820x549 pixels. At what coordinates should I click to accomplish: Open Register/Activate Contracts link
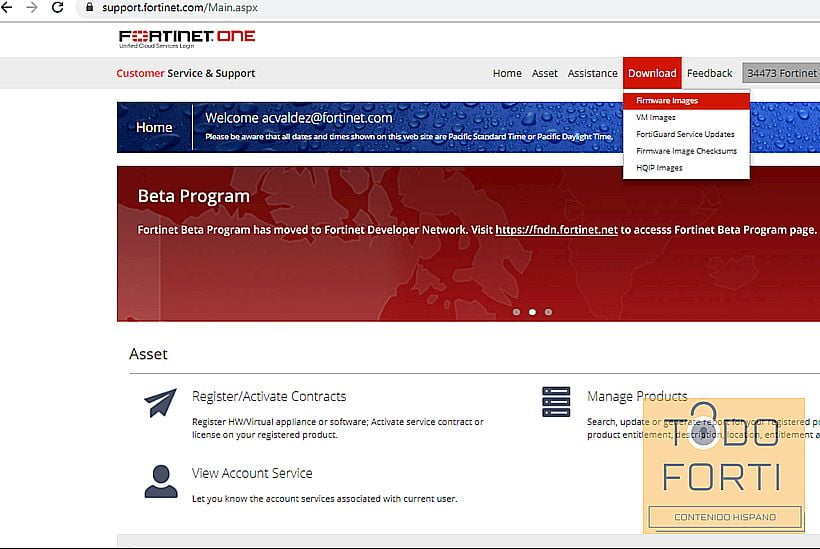pyautogui.click(x=269, y=396)
